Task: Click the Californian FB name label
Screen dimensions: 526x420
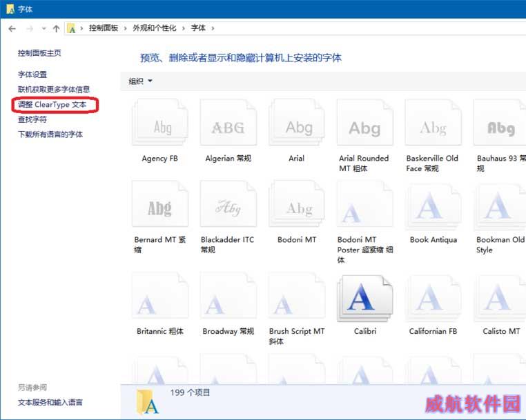Action: pos(433,331)
